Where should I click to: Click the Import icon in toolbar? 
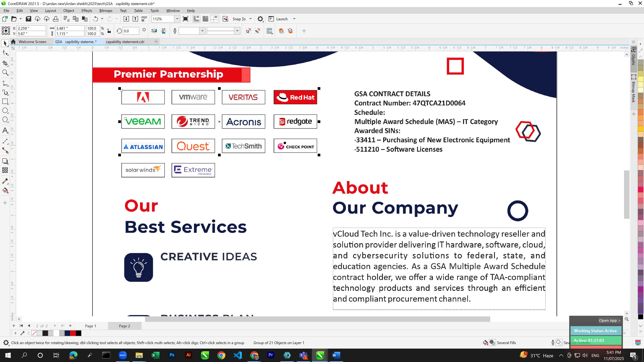click(126, 19)
